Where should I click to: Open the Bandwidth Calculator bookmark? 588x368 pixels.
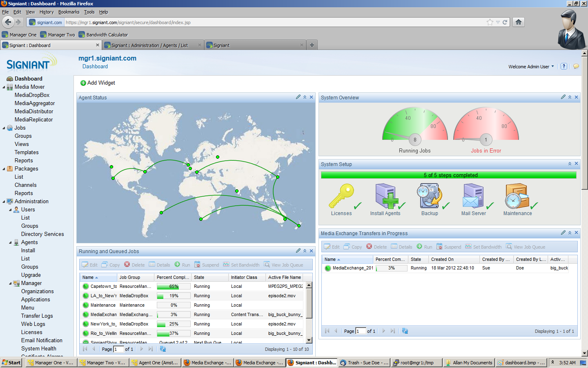coord(103,35)
